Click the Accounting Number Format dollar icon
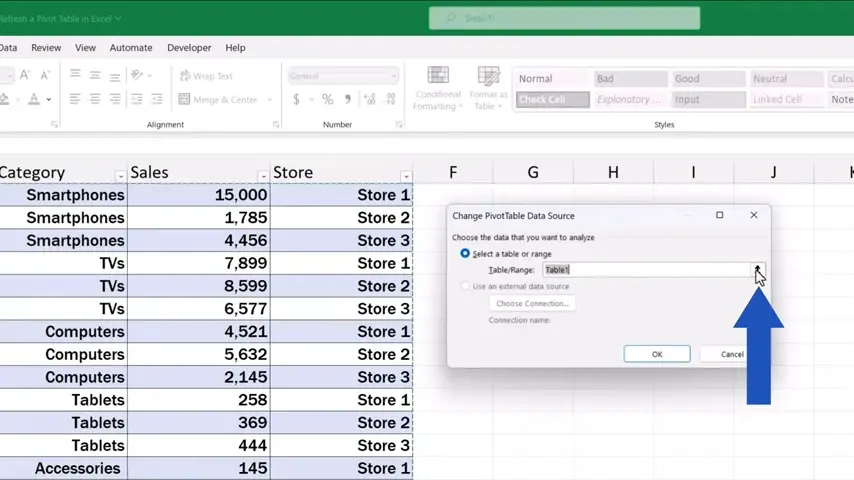This screenshot has height=480, width=854. point(297,99)
